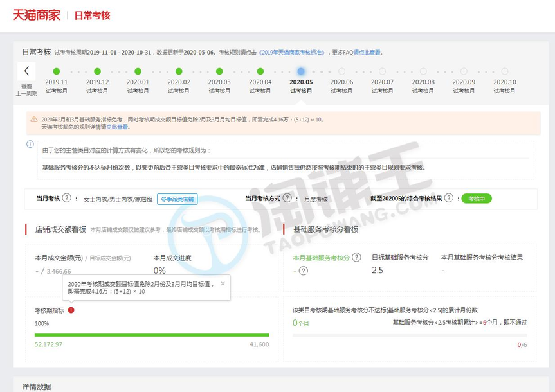Screen dimensions: 555x392
Task: Click the 0/6 不达标 months progress bar
Action: [x=410, y=335]
